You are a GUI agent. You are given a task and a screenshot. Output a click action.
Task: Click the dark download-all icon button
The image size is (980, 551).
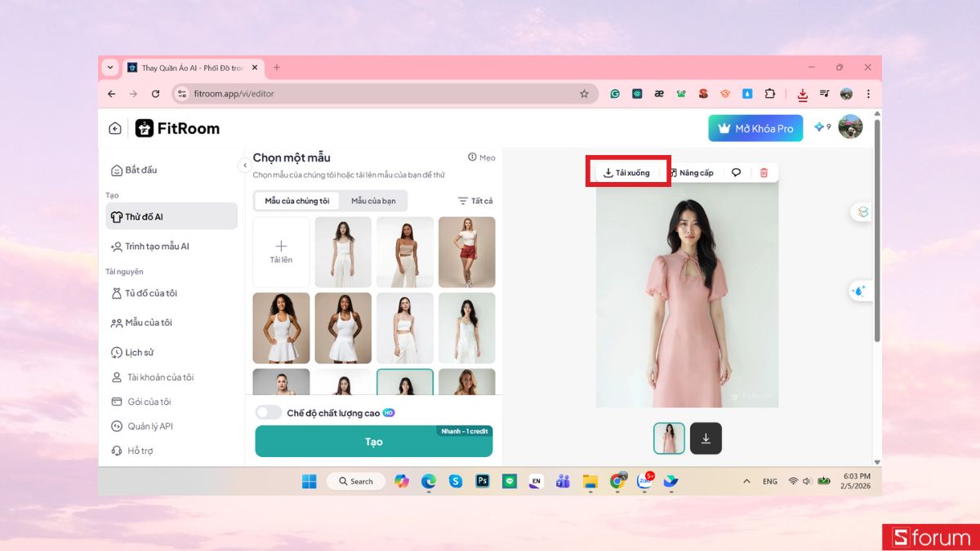[x=706, y=438]
